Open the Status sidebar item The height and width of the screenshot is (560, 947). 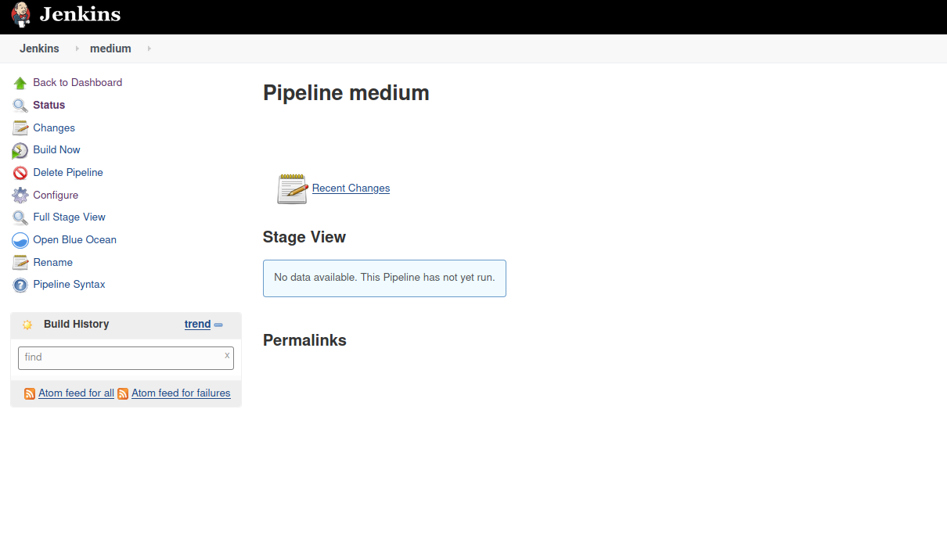point(49,105)
